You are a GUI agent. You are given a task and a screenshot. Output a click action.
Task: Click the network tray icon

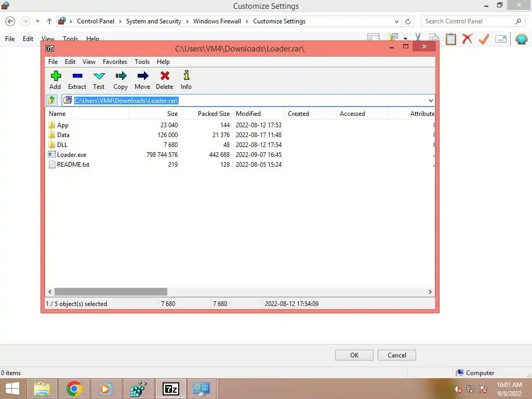(x=471, y=389)
